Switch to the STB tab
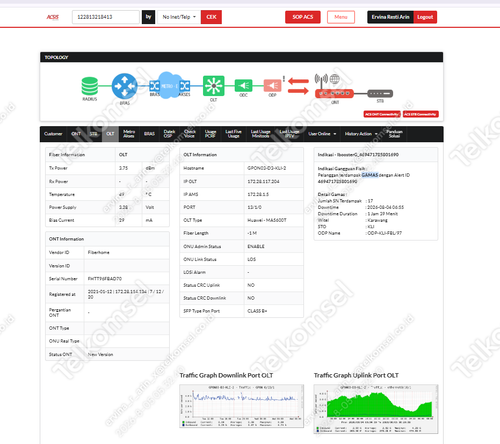The image size is (500, 444). click(x=94, y=134)
